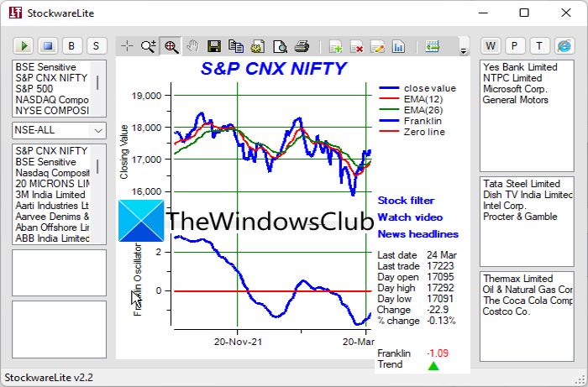Select NTPC Limited
Image resolution: width=588 pixels, height=387 pixels.
[512, 78]
